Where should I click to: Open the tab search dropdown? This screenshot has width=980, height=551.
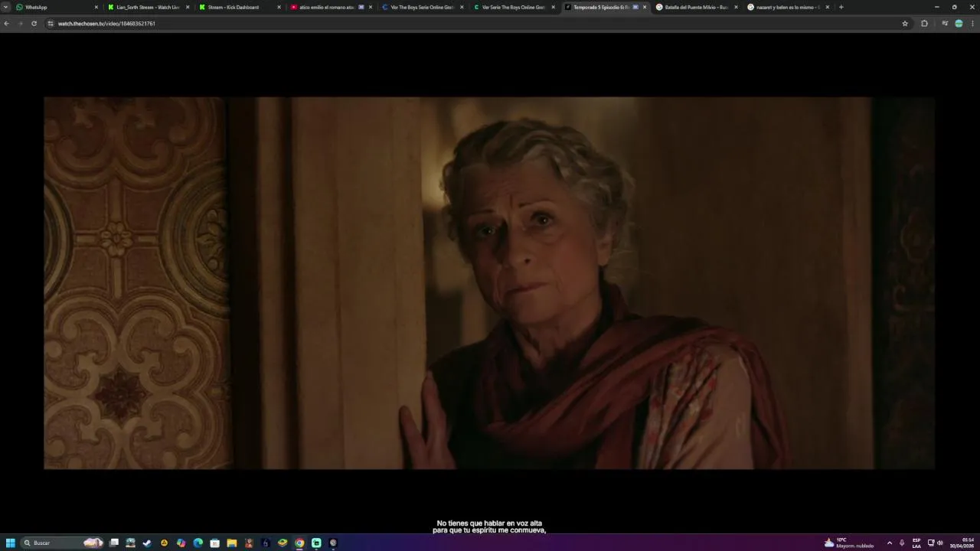click(x=5, y=7)
